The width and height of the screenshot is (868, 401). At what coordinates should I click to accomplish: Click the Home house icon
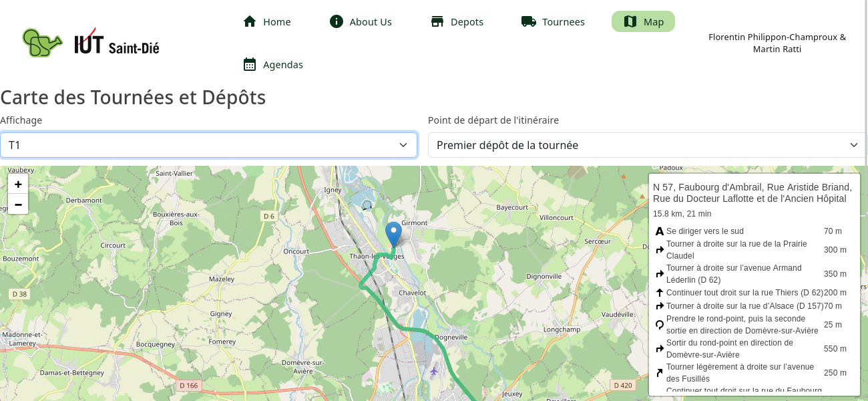point(250,21)
